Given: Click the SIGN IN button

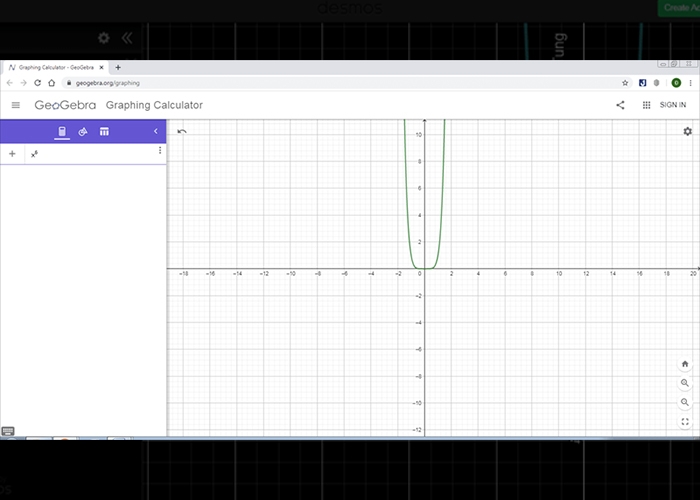Looking at the screenshot, I should pos(673,105).
